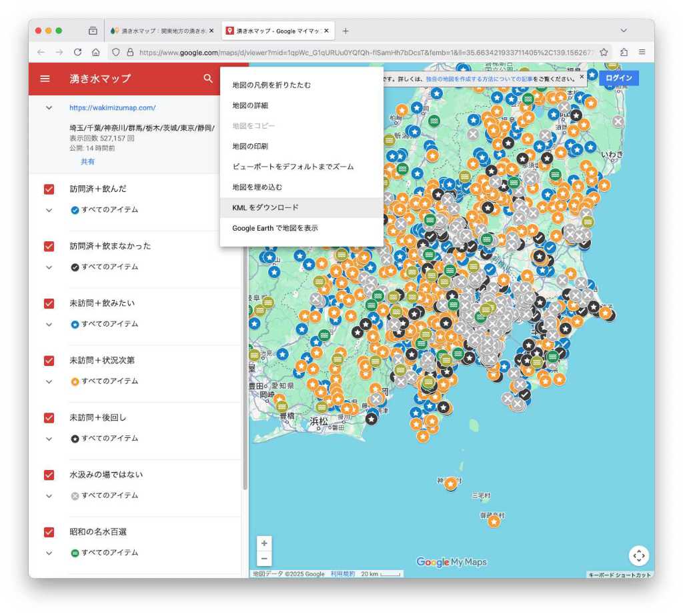Viewport: 683px width, 616px height.
Task: Click the blue star icon under 未訪問＋飲みたい
Action: pyautogui.click(x=75, y=324)
